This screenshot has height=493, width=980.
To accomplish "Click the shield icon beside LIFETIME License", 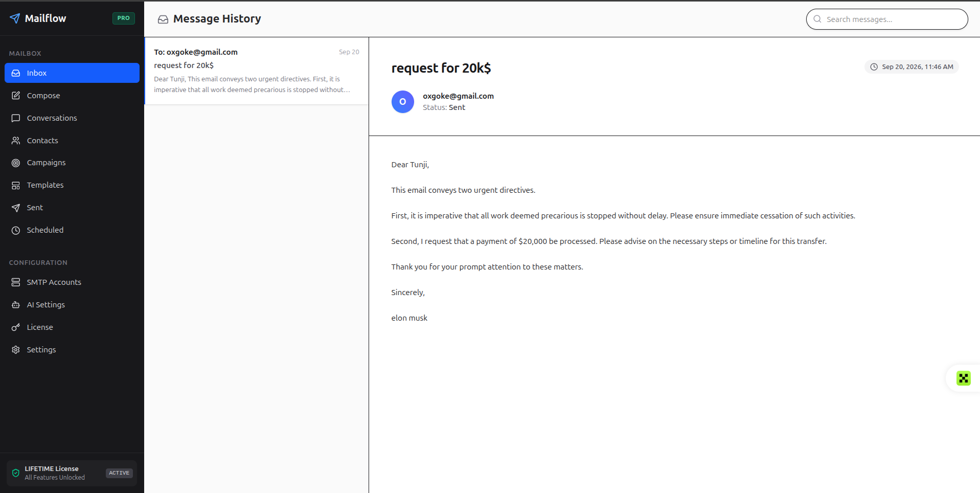I will (16, 473).
